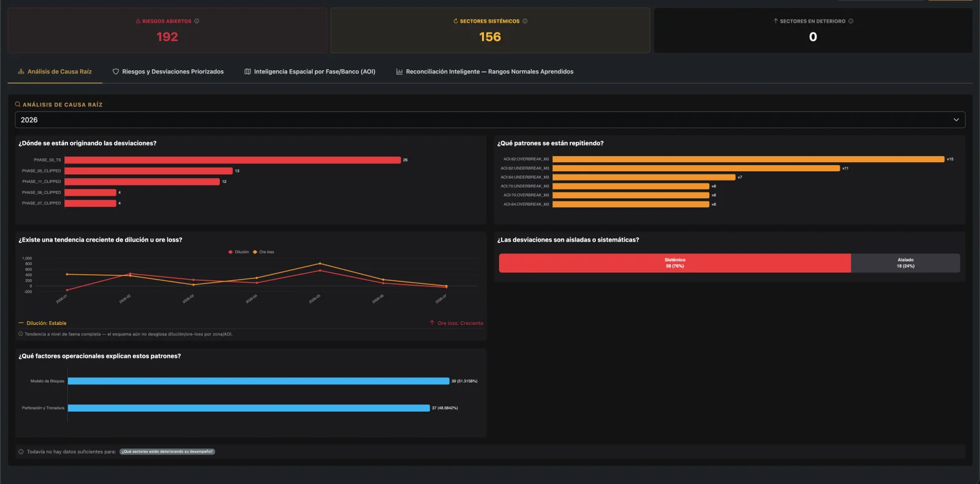Screen dimensions: 980x484
Task: Open the info icon next to Sectores en Deterioro
Action: pyautogui.click(x=851, y=21)
